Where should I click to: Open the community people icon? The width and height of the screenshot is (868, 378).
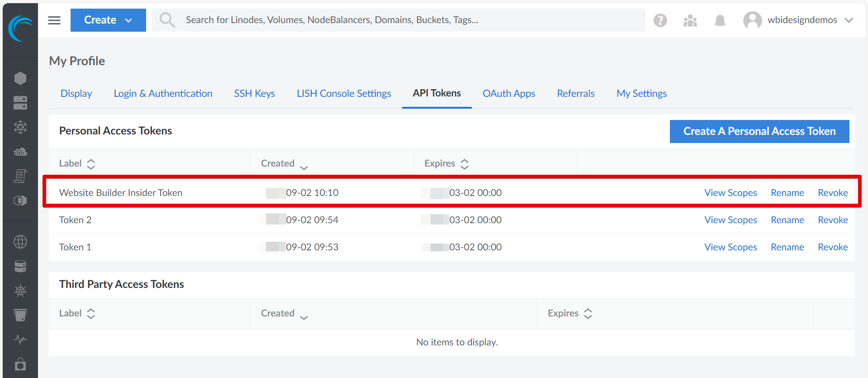pos(690,20)
